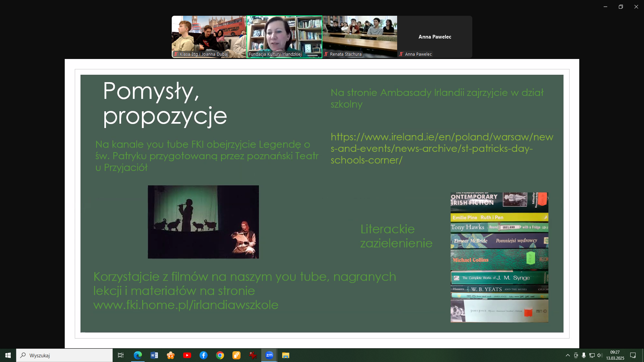Open the Zoom app in taskbar
Viewport: 644px width, 362px height.
[269, 355]
